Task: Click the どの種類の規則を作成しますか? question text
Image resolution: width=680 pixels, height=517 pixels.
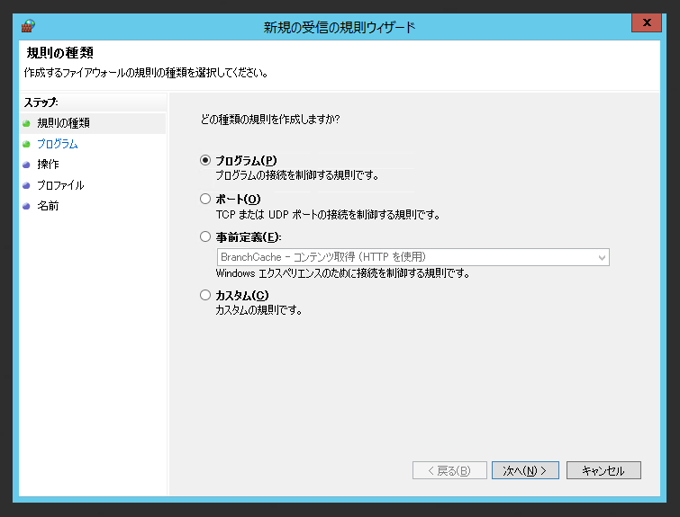Action: (x=270, y=119)
